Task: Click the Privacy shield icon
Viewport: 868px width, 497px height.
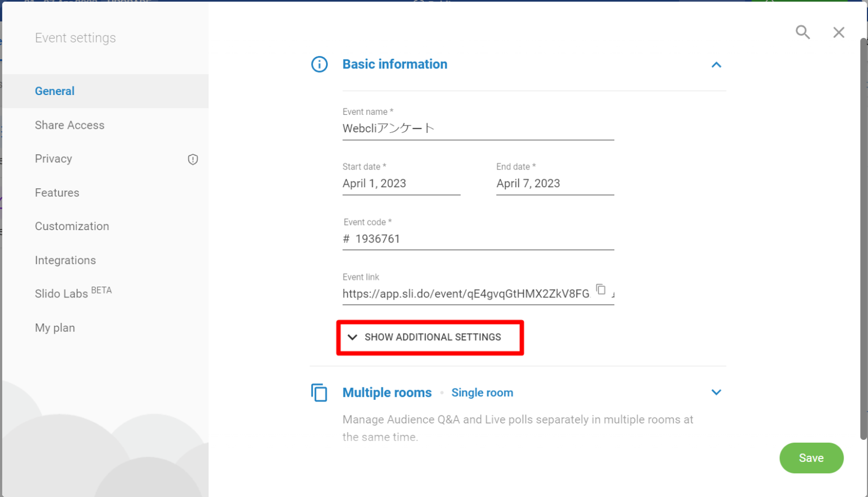Action: pos(193,159)
